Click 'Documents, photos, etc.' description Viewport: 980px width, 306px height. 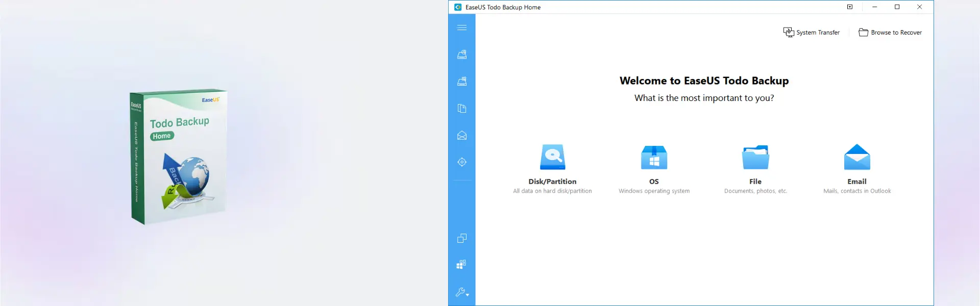pyautogui.click(x=755, y=191)
